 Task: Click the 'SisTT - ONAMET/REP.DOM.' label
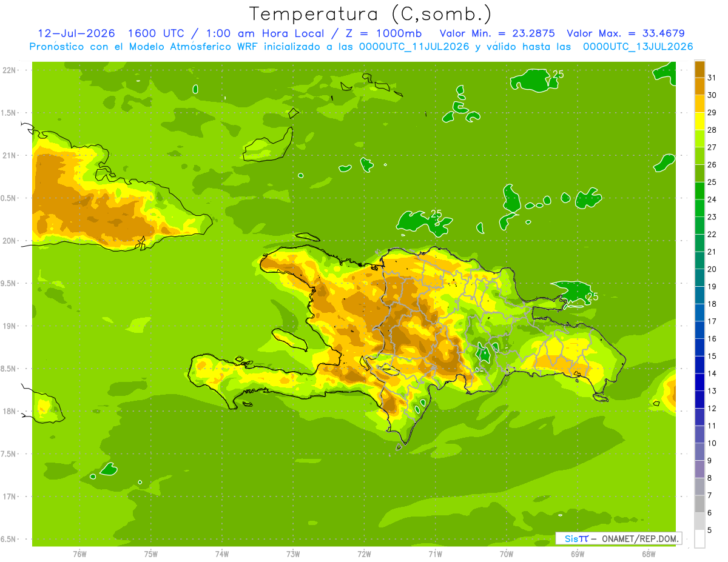(x=619, y=538)
